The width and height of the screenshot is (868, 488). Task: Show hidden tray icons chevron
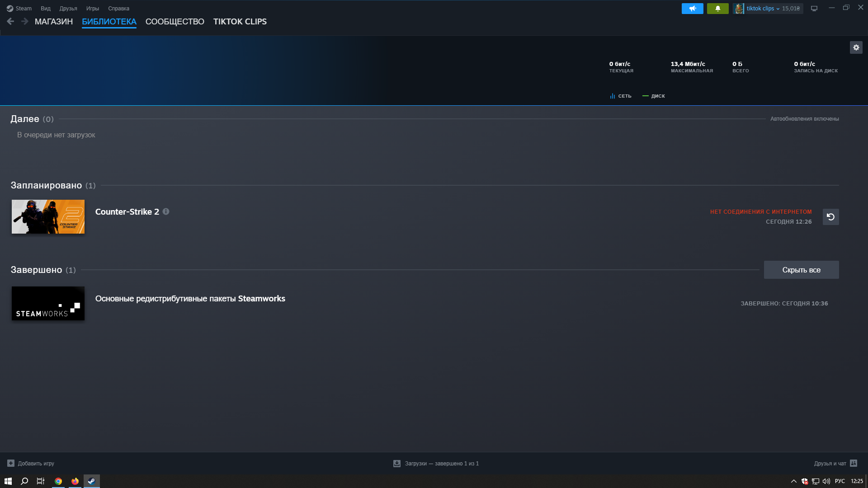793,481
